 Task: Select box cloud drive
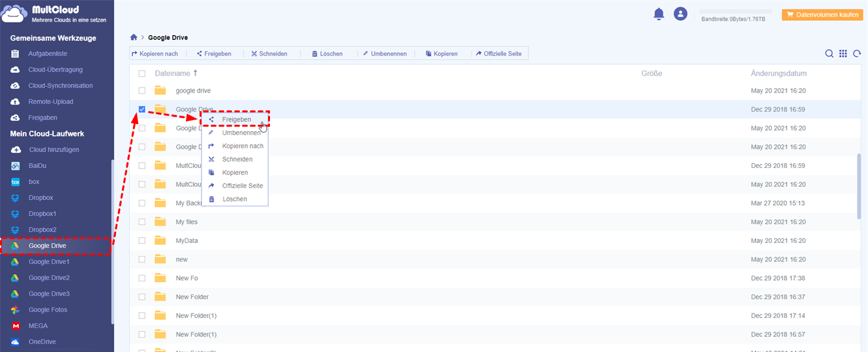click(25, 182)
